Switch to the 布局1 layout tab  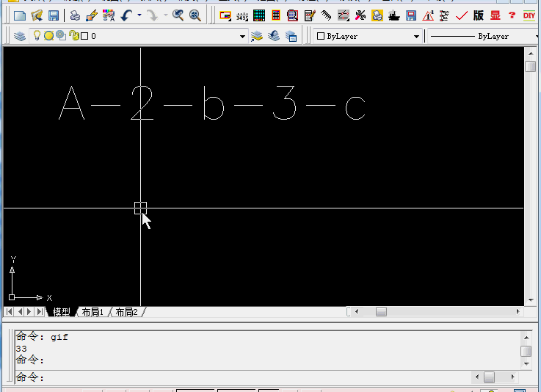pos(92,312)
